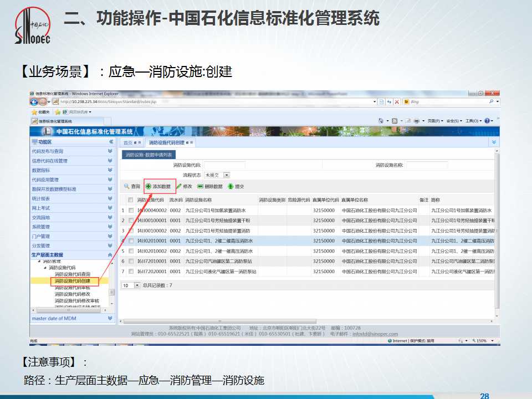The height and width of the screenshot is (399, 532).
Task: Toggle the select-all checkbox in table header
Action: coord(131,200)
